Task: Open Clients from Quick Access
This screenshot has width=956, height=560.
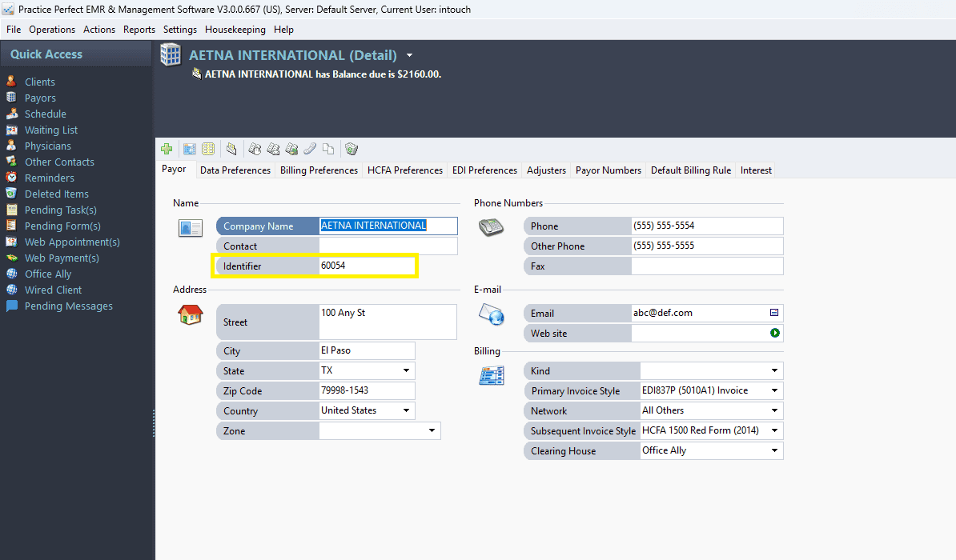Action: (x=39, y=82)
